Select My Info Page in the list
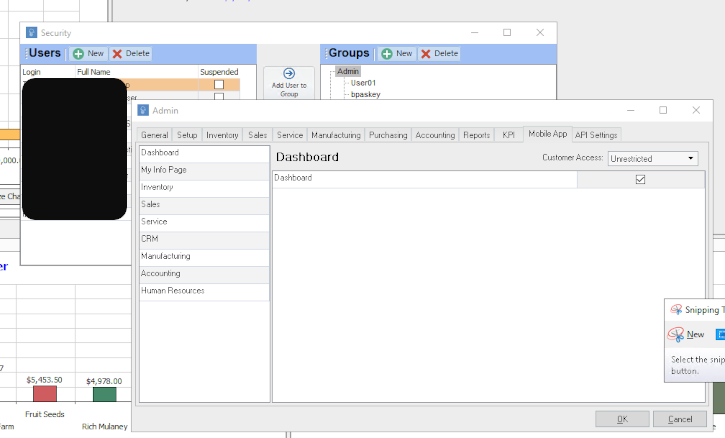 [204, 170]
